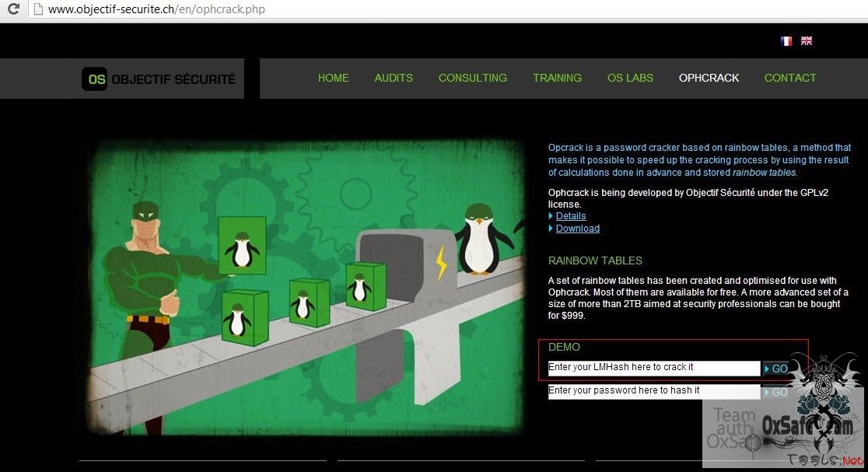This screenshot has height=472, width=868.
Task: Switch the site language to French flag
Action: point(786,41)
